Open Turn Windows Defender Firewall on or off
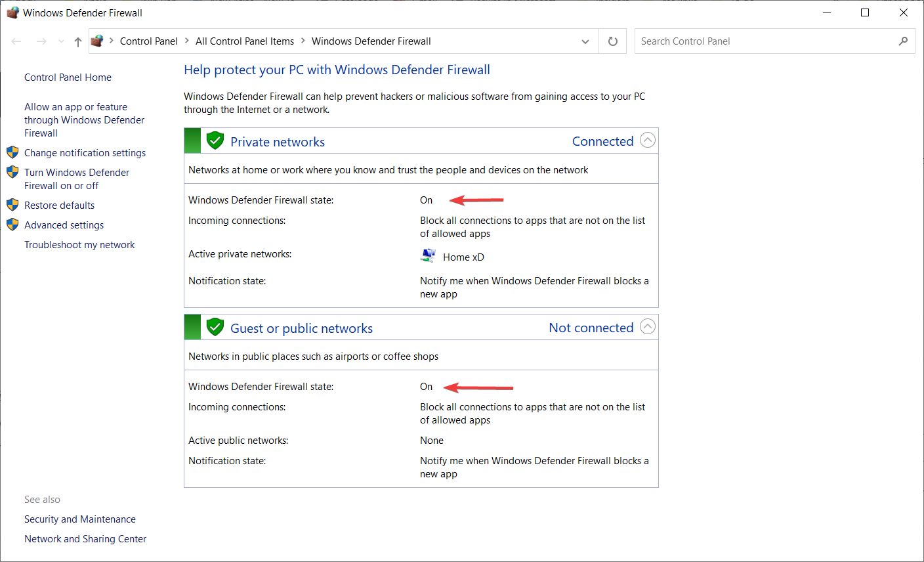The width and height of the screenshot is (924, 562). [77, 179]
